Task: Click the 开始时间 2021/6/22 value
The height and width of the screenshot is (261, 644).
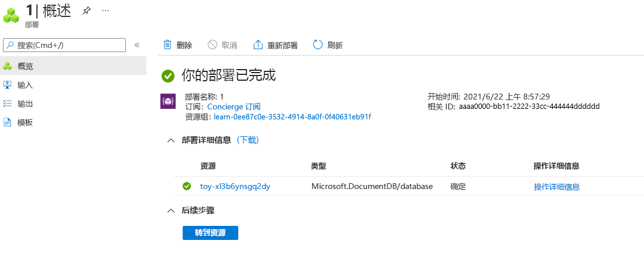Action: [x=507, y=97]
